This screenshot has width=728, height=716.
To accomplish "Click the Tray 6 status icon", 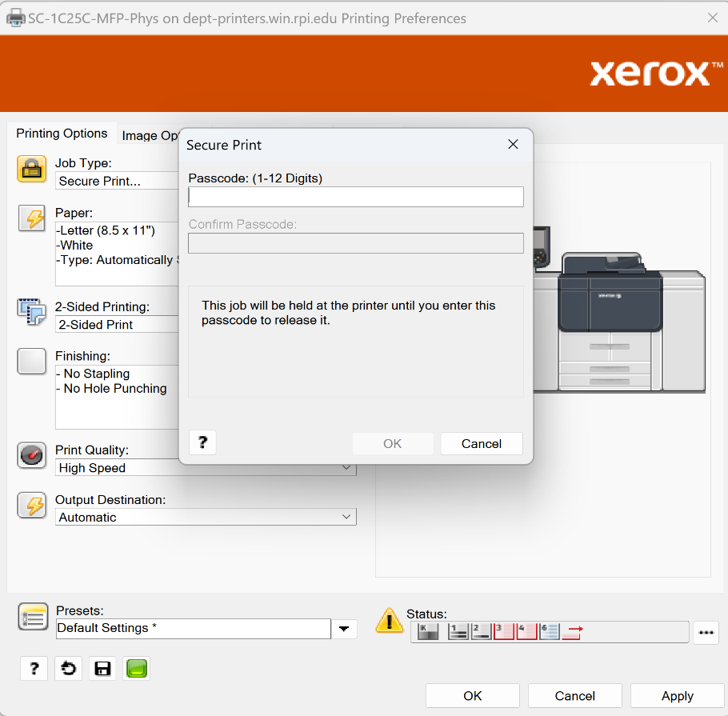I will [550, 631].
